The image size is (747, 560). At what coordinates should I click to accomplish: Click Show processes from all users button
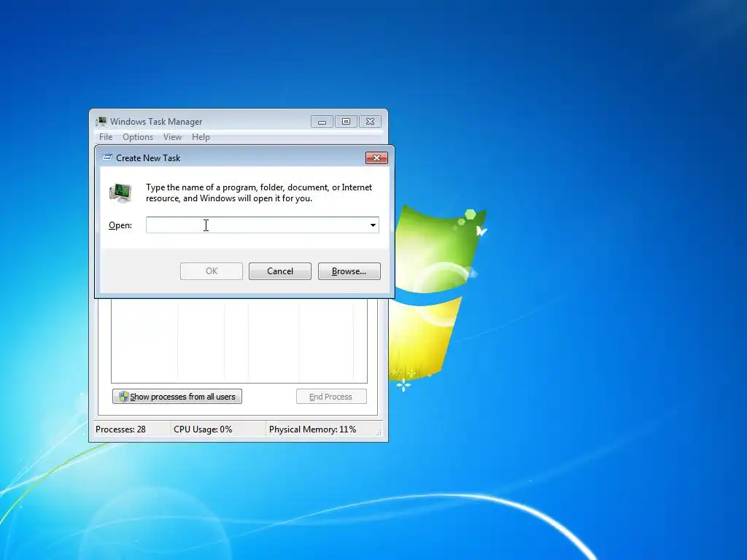point(177,397)
